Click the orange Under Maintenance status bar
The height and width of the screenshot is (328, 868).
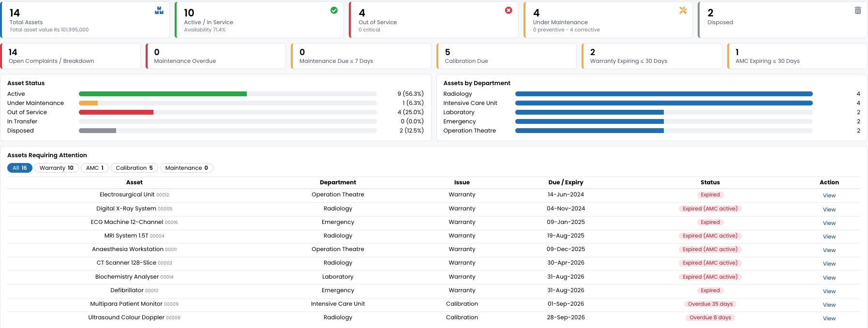tap(88, 103)
